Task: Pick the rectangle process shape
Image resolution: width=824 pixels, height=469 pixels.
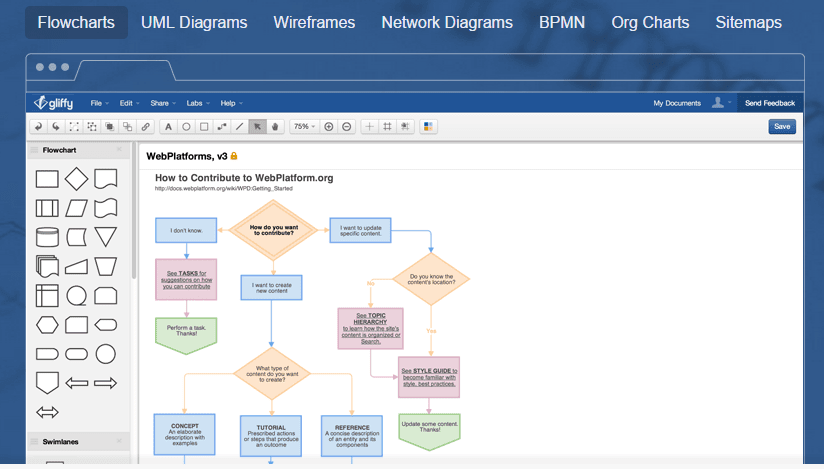Action: 47,179
